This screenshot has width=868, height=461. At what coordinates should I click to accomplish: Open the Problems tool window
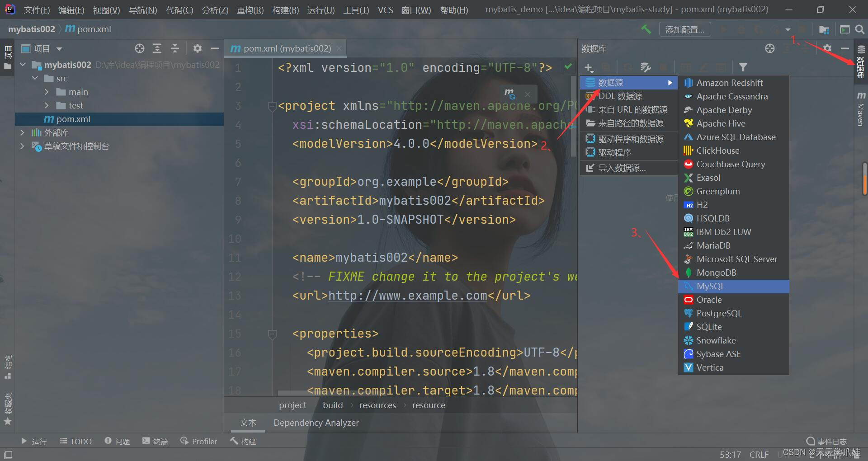click(x=117, y=441)
